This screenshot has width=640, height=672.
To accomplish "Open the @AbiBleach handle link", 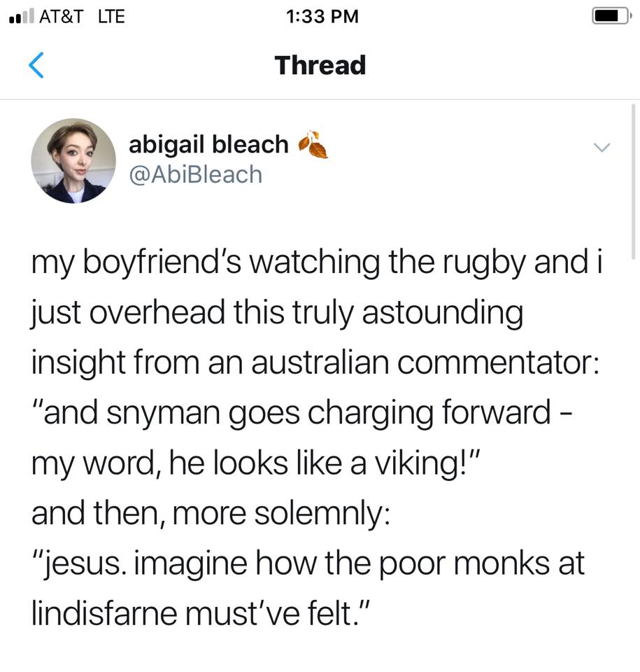I will [195, 174].
